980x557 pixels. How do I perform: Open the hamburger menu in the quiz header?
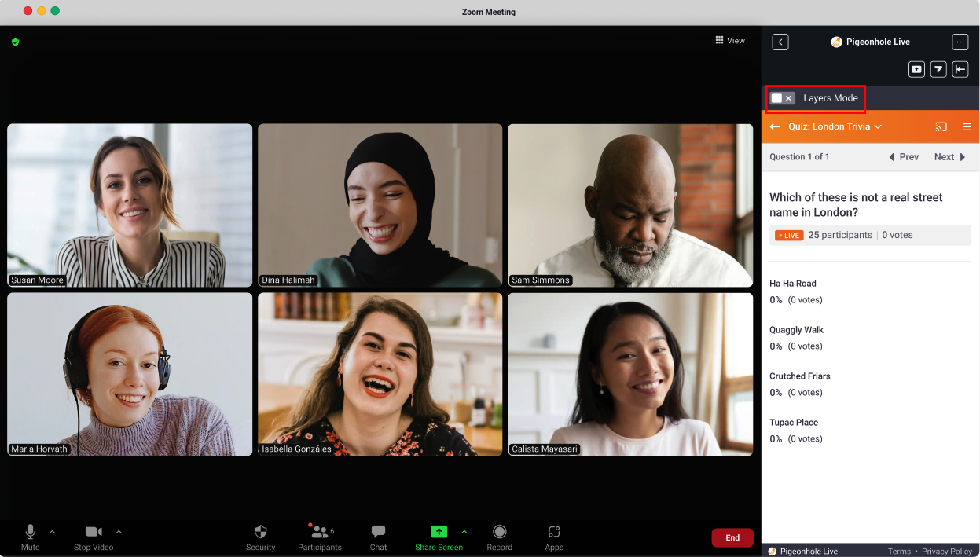(967, 126)
